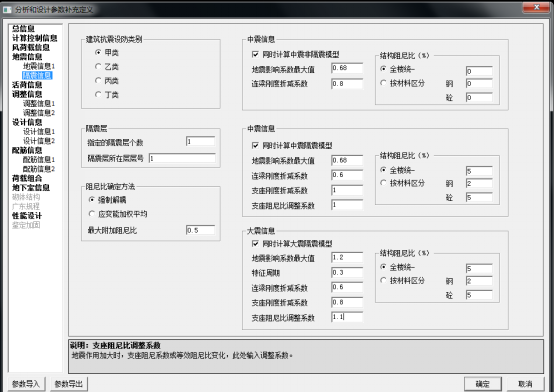Click 砼 damping field in 大震信息 group
555x392 pixels.
(479, 295)
